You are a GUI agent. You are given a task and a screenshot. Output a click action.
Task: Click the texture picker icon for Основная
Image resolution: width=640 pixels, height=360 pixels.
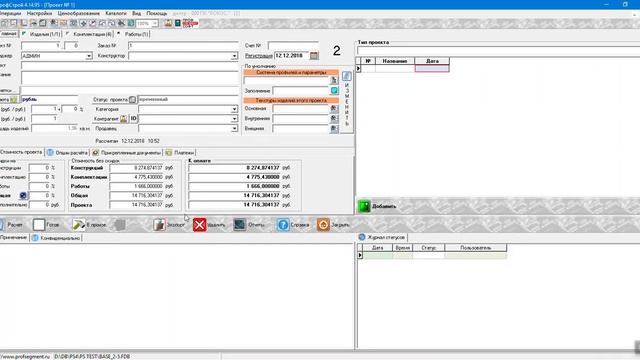click(334, 109)
